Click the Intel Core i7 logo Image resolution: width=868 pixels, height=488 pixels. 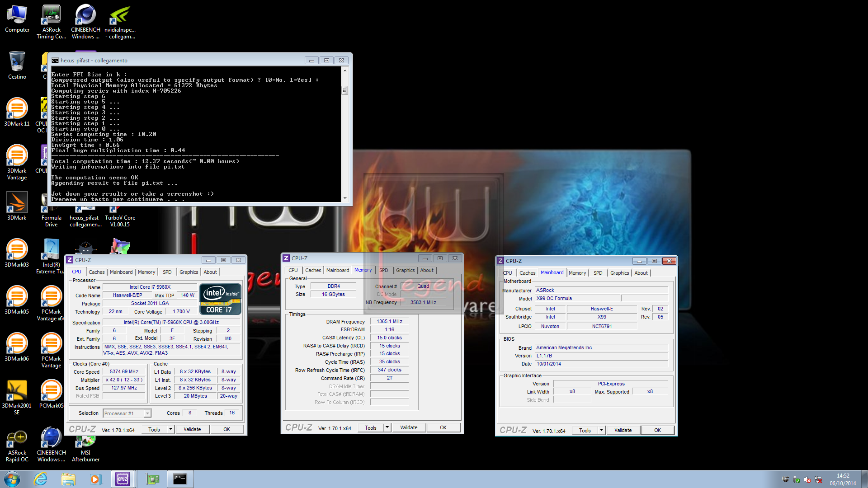click(x=220, y=299)
